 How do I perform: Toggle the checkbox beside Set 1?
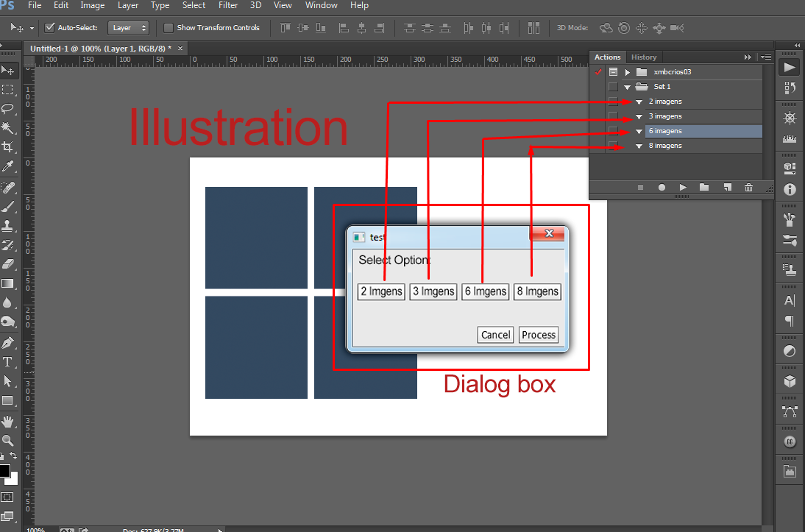pyautogui.click(x=613, y=87)
